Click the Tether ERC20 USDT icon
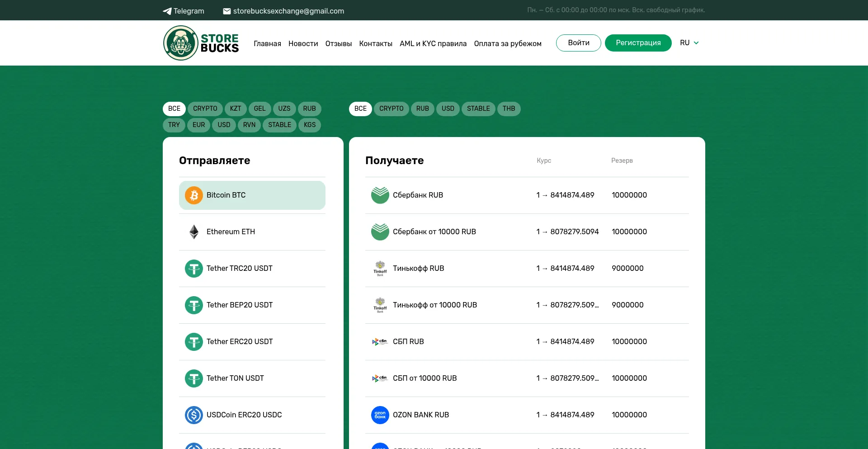Screen dimensions: 868x449 point(194,342)
